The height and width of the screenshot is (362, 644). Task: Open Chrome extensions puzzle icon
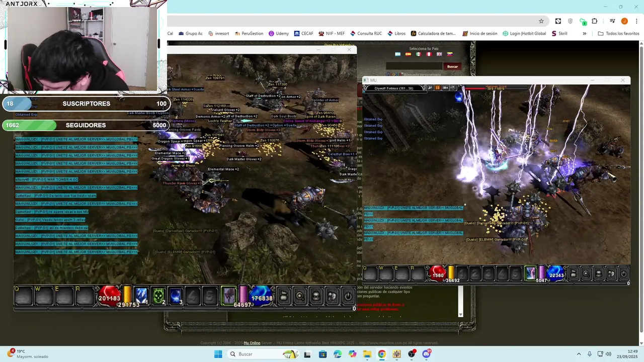(595, 21)
